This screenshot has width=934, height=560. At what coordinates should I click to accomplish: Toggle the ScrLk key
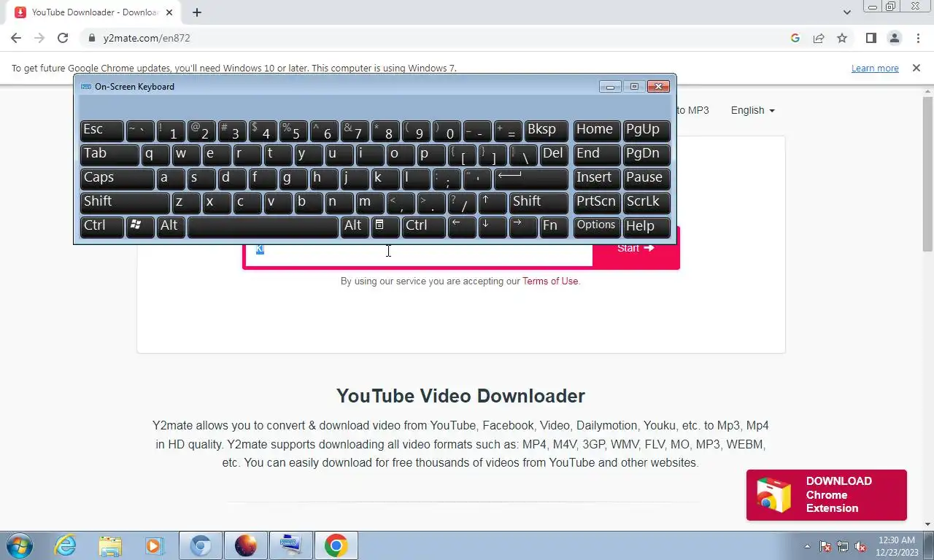(x=647, y=203)
